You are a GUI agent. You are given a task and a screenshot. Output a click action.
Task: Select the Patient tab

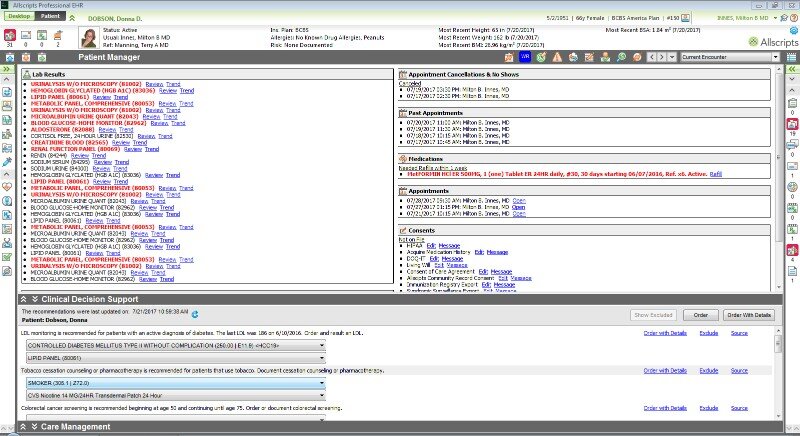click(49, 18)
